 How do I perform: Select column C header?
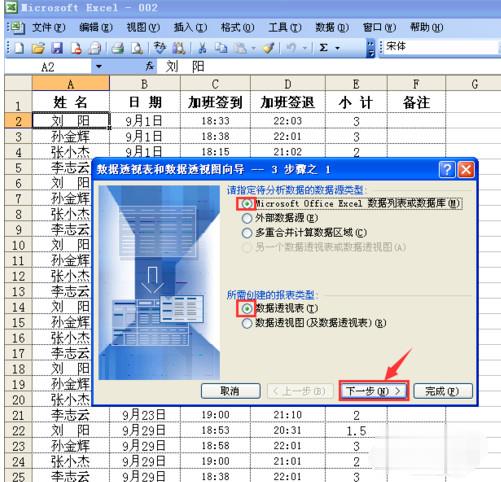(x=215, y=83)
